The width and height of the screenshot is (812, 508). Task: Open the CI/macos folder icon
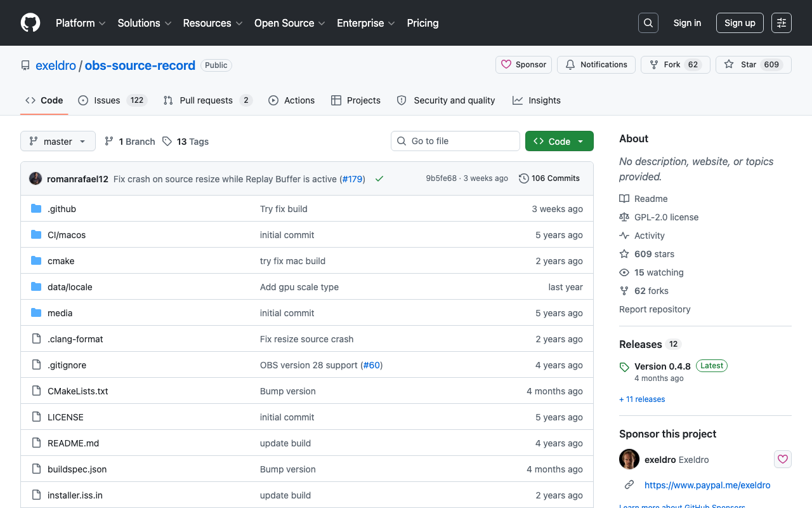pos(36,235)
